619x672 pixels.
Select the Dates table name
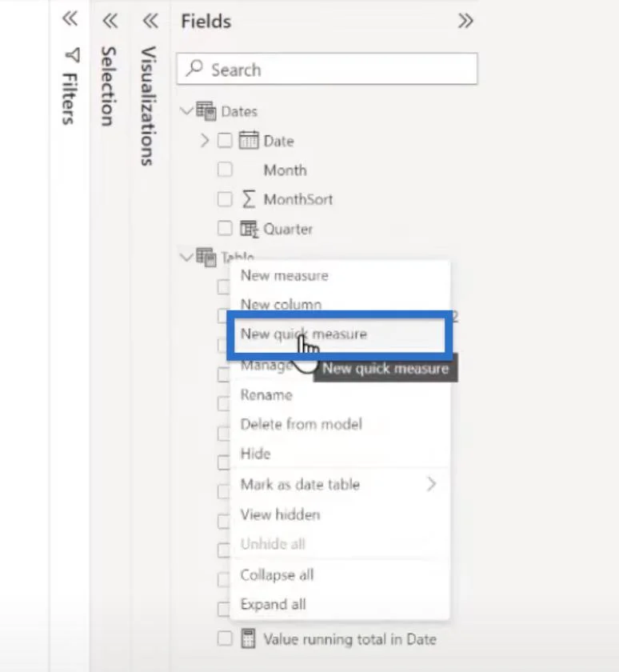pos(239,112)
